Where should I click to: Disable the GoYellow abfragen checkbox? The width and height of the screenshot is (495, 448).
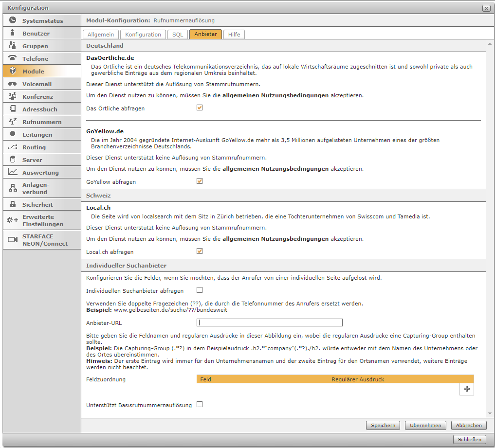coord(200,181)
